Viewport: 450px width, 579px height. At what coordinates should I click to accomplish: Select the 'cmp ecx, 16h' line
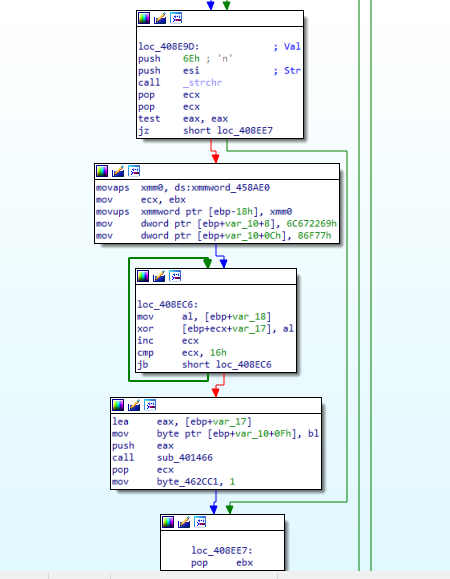tap(182, 353)
